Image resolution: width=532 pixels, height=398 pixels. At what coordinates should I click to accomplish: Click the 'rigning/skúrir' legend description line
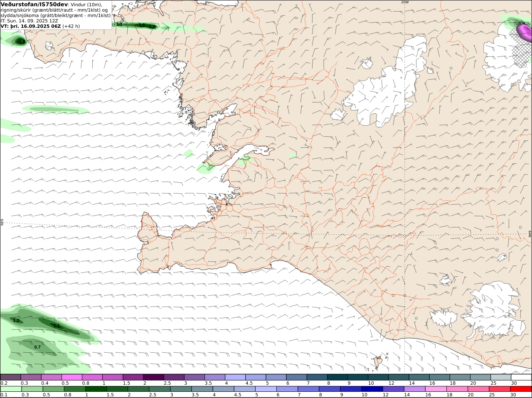pos(54,10)
